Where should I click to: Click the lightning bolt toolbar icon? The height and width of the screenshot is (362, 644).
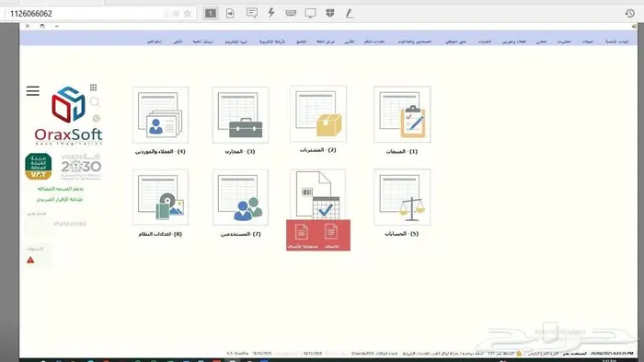click(271, 13)
